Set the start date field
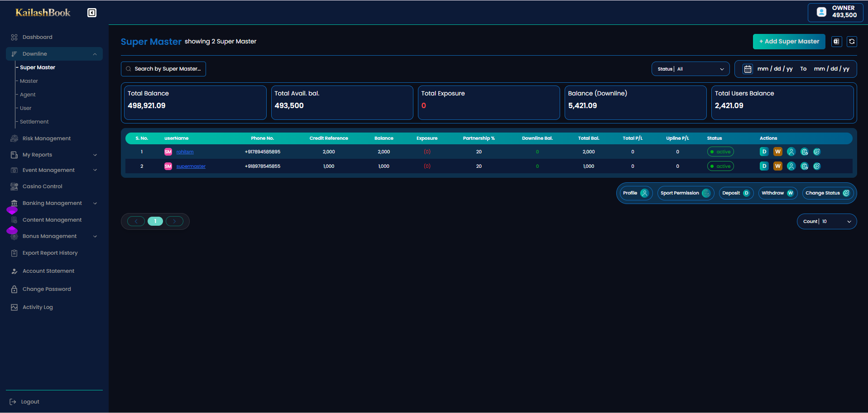 click(775, 69)
